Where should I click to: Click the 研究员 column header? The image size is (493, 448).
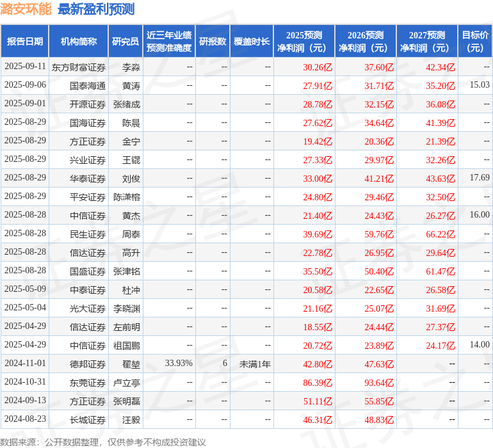(x=125, y=42)
